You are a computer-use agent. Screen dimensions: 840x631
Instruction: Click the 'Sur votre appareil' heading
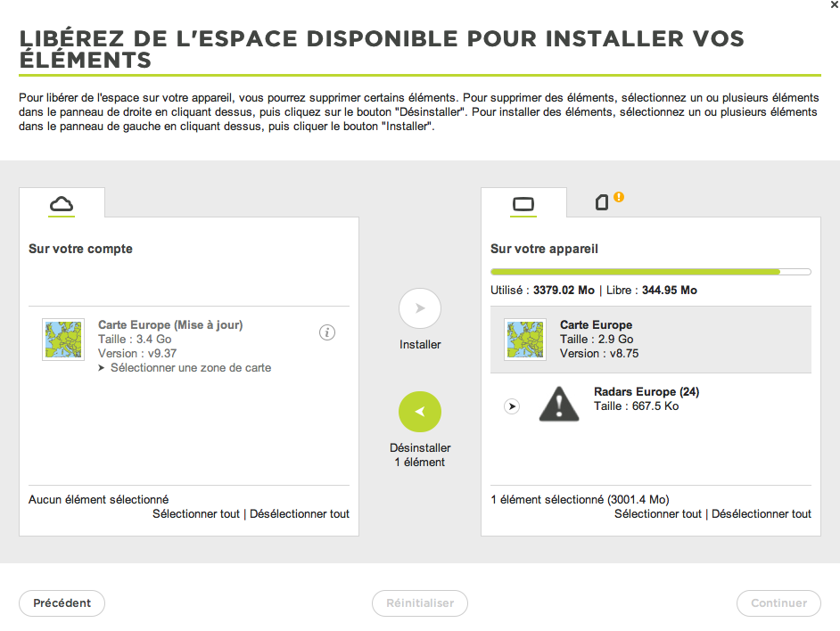pos(544,249)
